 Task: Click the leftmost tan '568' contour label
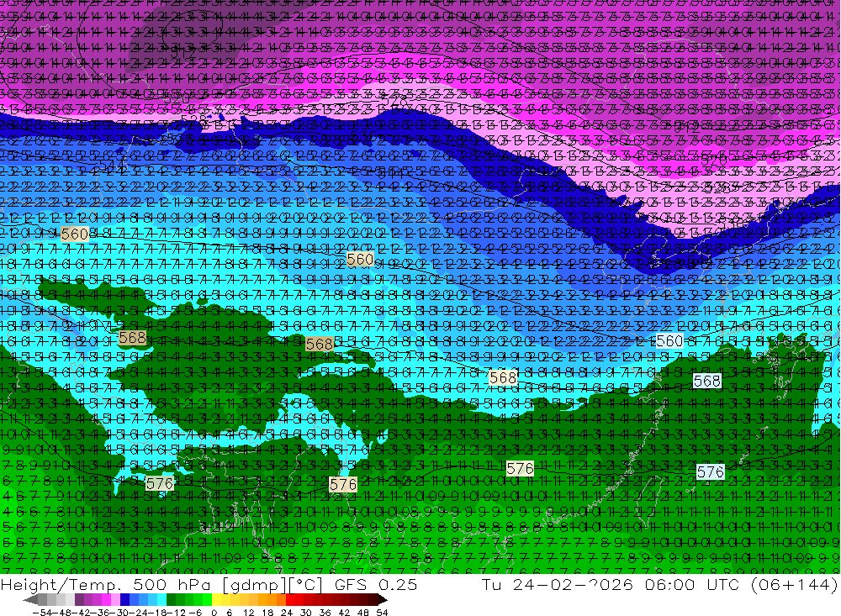132,338
